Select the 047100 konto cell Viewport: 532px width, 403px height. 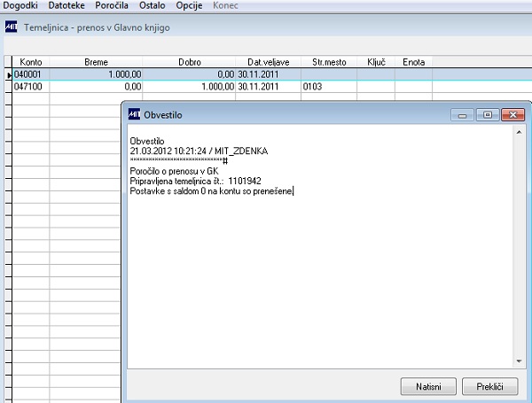coord(31,87)
